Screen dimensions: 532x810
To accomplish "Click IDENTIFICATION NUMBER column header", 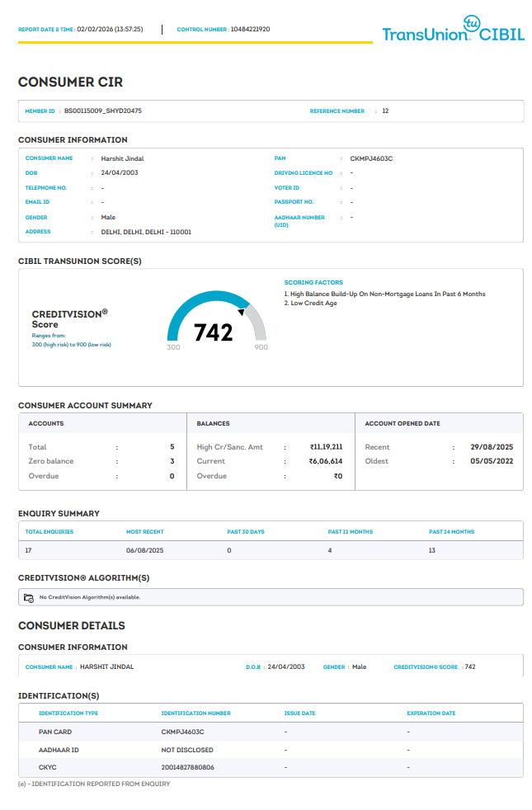I will point(195,713).
